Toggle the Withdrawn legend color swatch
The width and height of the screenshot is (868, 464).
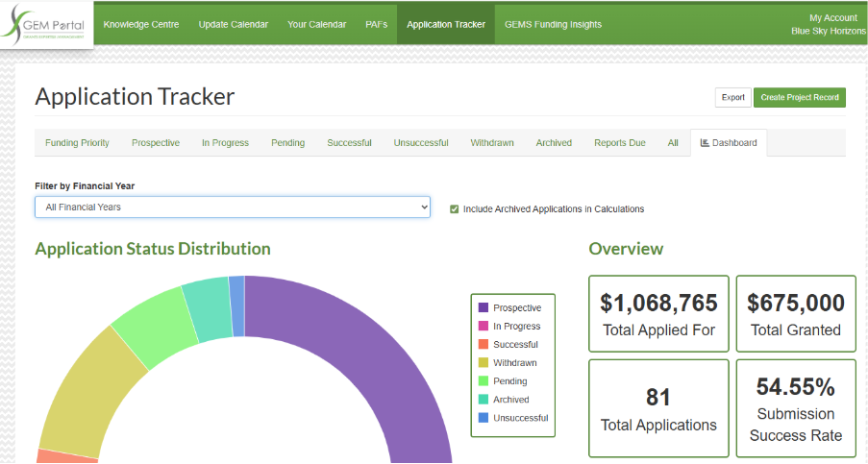click(x=484, y=363)
